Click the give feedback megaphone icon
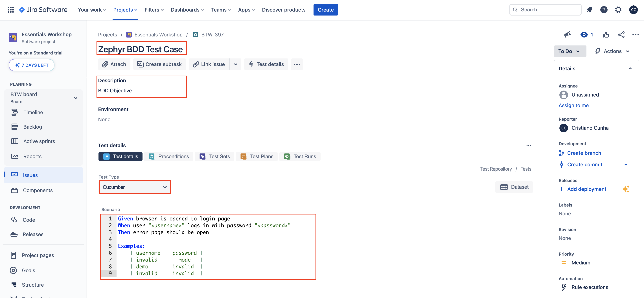 click(567, 35)
